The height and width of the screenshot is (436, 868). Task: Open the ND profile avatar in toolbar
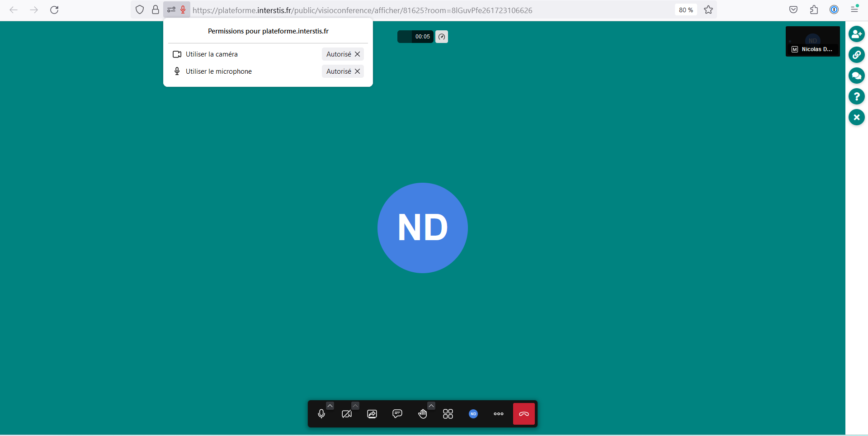pyautogui.click(x=473, y=414)
